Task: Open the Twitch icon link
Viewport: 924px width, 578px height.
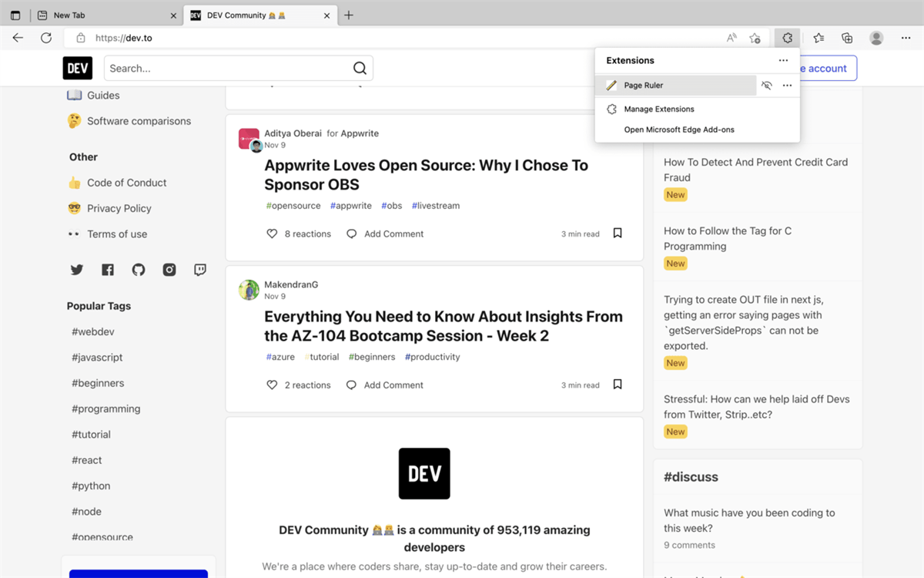Action: [x=200, y=270]
